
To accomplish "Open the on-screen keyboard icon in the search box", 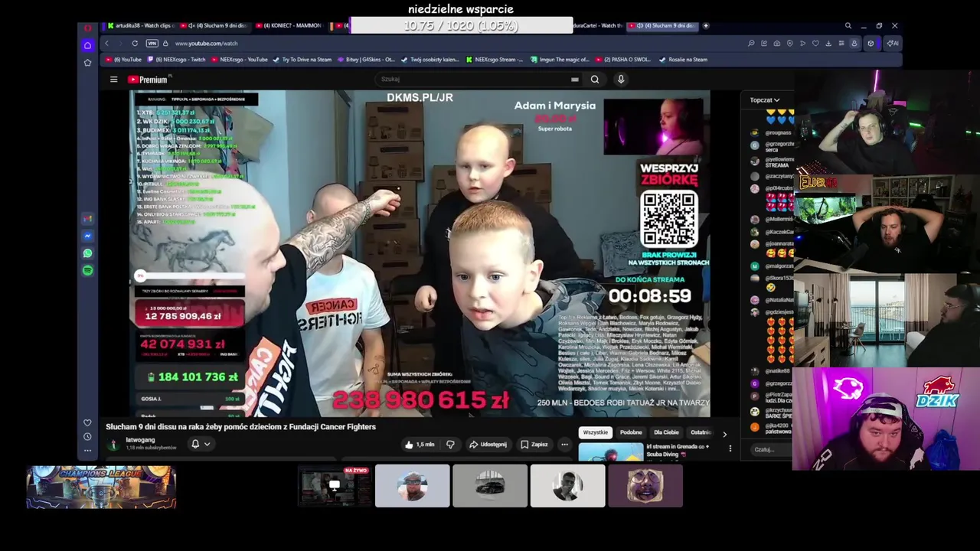I will pyautogui.click(x=574, y=79).
